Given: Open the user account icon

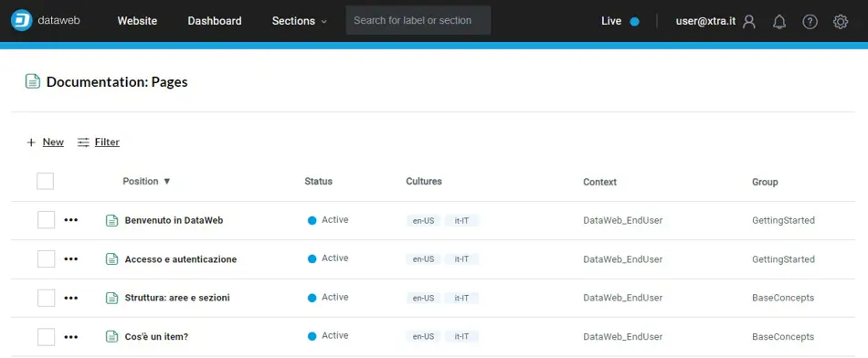Looking at the screenshot, I should pyautogui.click(x=749, y=22).
